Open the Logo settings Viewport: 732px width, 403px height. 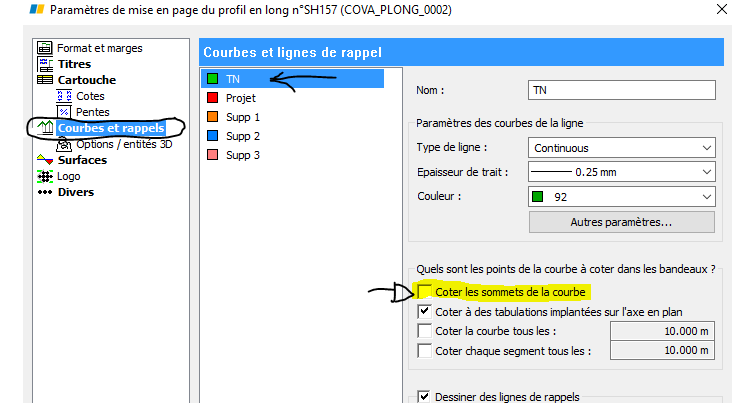69,177
